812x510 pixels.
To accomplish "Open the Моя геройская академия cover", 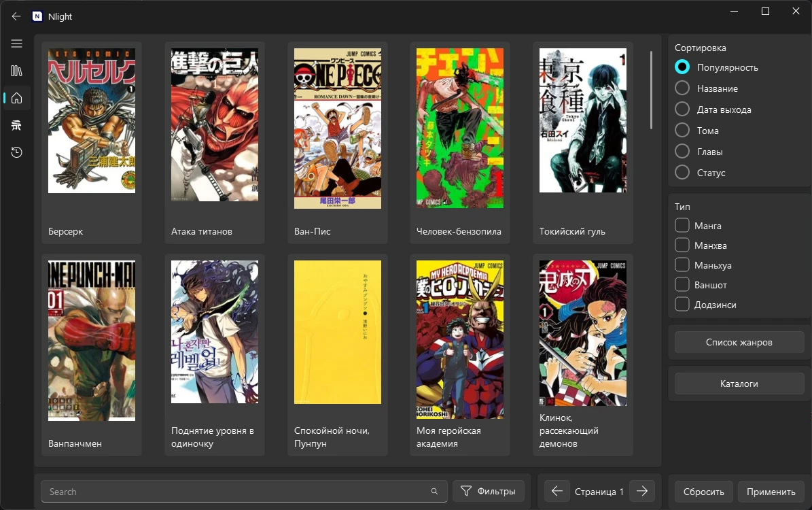I will coord(460,339).
